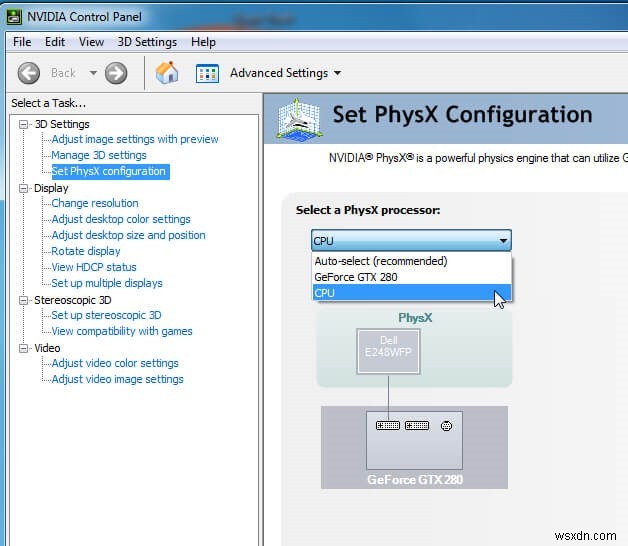Open Set up stereoscopic 3D
628x546 pixels.
(x=106, y=316)
